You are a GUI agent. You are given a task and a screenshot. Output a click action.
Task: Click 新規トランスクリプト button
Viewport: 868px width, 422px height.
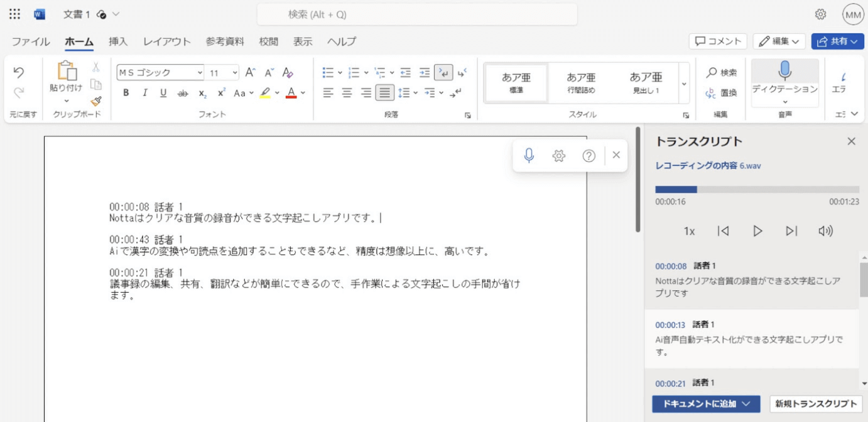(816, 404)
